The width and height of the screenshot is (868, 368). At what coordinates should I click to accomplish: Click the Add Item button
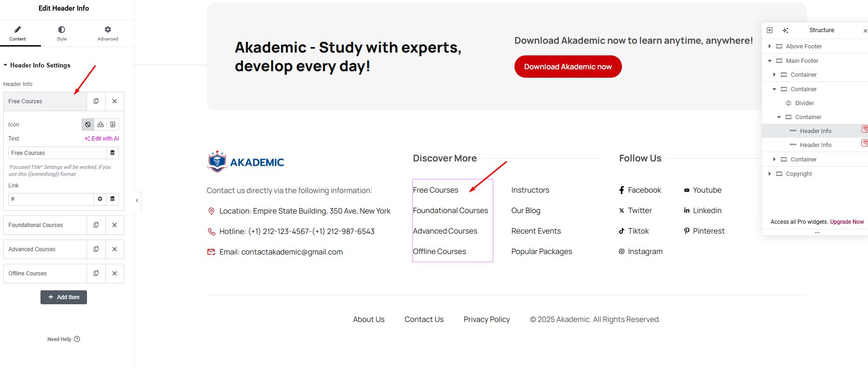(x=64, y=297)
